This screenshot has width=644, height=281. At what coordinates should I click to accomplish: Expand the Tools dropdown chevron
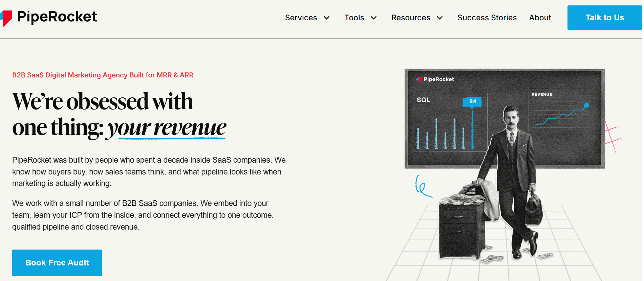373,18
